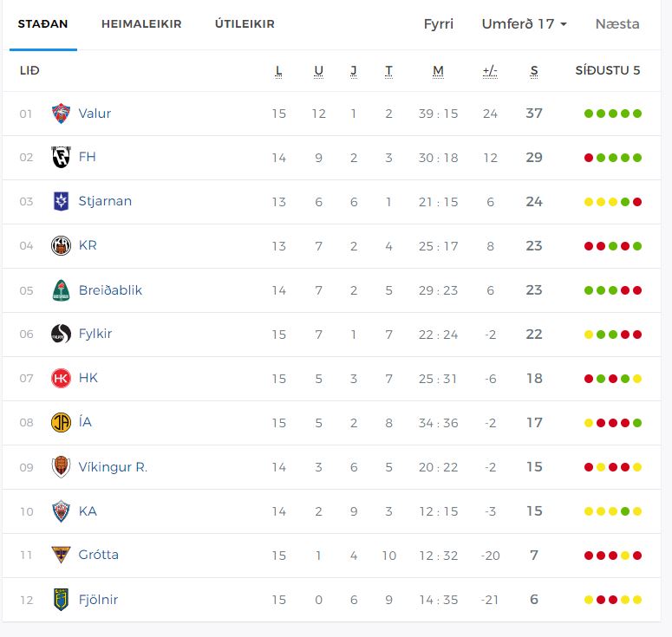Click the Fylkir club logo
672x637 pixels.
pyautogui.click(x=61, y=335)
